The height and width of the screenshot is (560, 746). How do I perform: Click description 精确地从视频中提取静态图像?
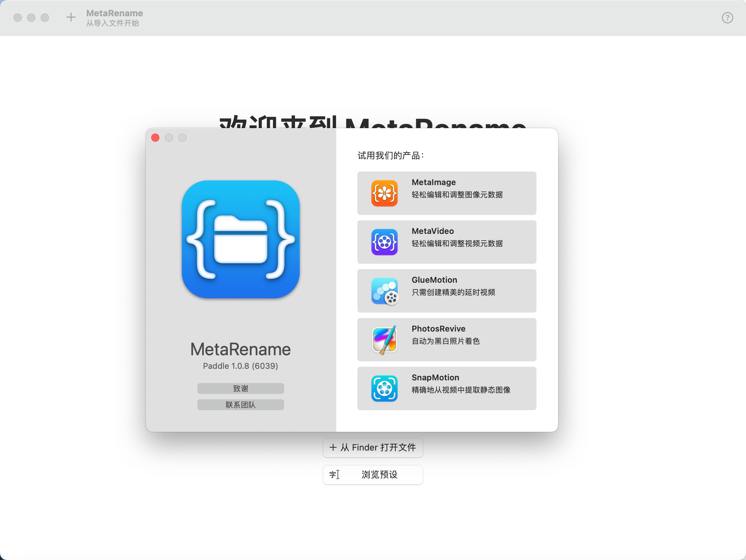pyautogui.click(x=461, y=390)
